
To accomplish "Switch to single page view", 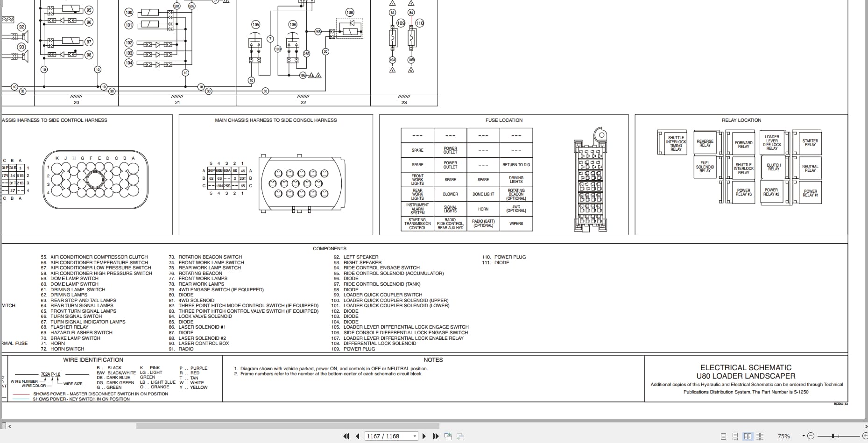I will [x=723, y=436].
